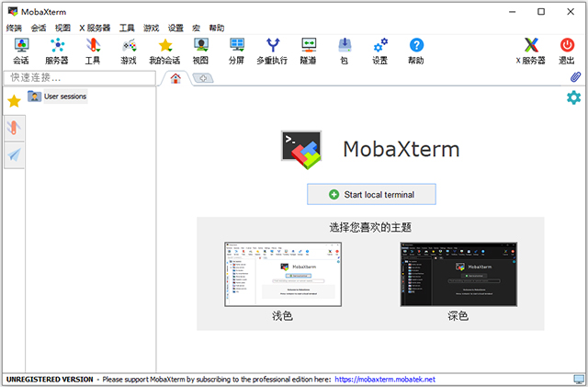Open the 宏 menu
Viewport: 588px width, 387px height.
(196, 28)
